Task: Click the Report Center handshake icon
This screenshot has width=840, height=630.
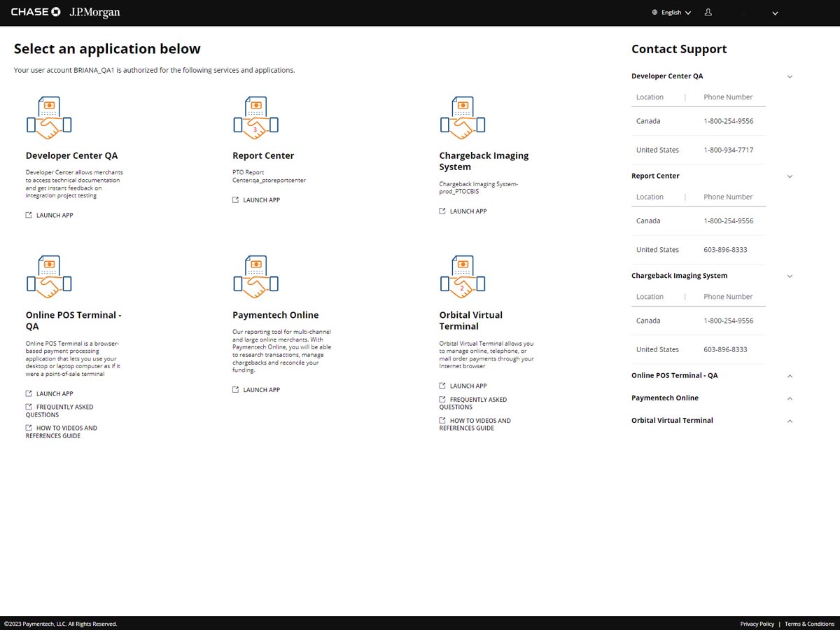Action: (x=255, y=118)
